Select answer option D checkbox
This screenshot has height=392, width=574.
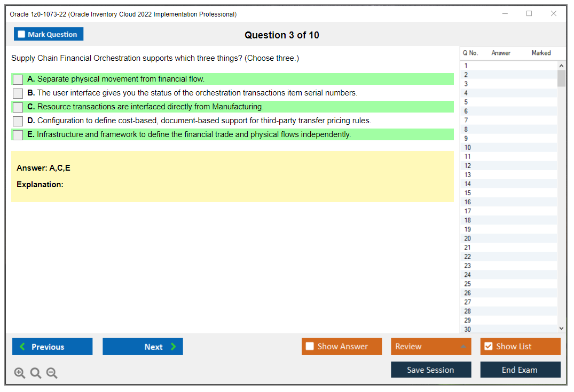click(18, 121)
